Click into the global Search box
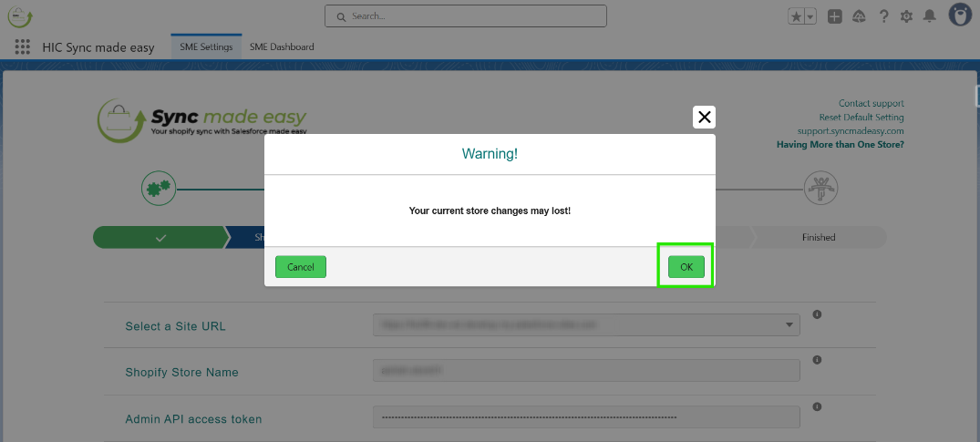This screenshot has height=442, width=980. tap(466, 16)
